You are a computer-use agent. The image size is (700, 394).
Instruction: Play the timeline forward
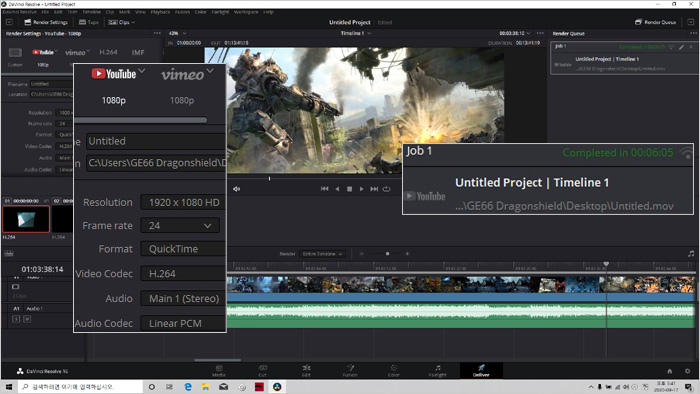click(362, 189)
